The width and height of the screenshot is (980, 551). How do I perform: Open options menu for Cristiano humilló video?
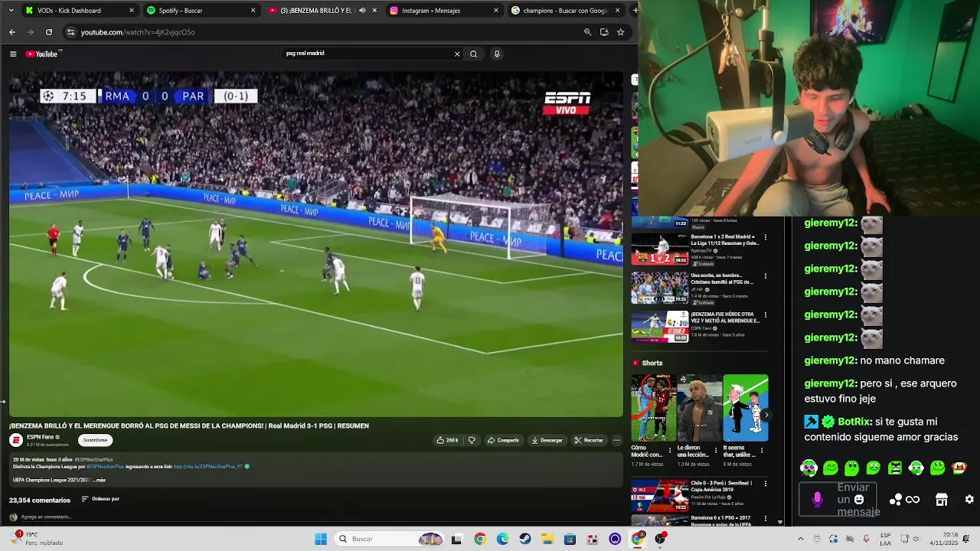coord(765,276)
